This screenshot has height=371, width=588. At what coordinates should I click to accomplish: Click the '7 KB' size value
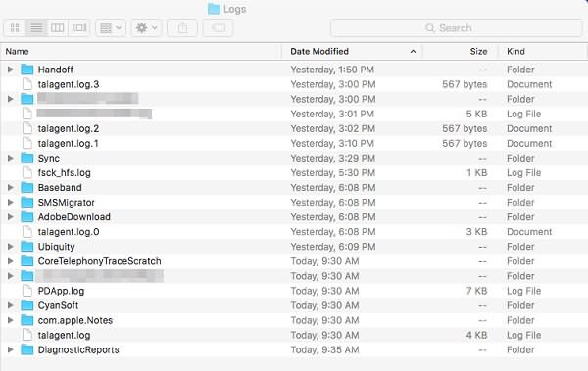click(x=476, y=291)
